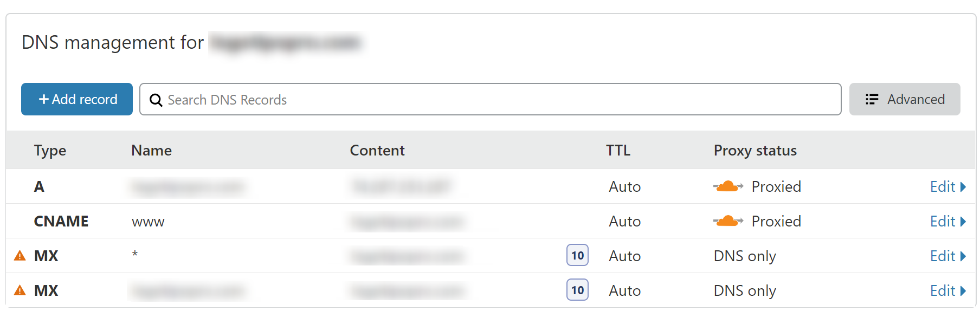This screenshot has width=980, height=311.
Task: Click DNS only status on the wildcard MX record
Action: (744, 256)
